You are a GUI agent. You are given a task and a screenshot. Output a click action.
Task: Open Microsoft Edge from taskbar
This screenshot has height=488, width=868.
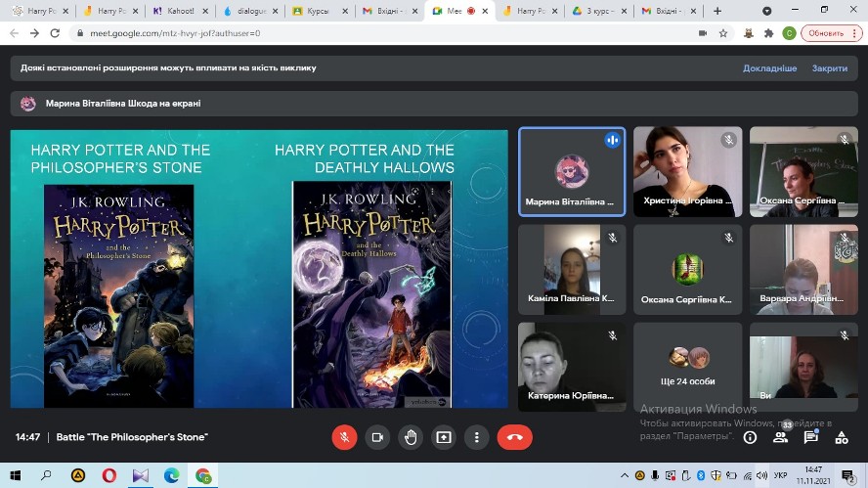[x=172, y=475]
